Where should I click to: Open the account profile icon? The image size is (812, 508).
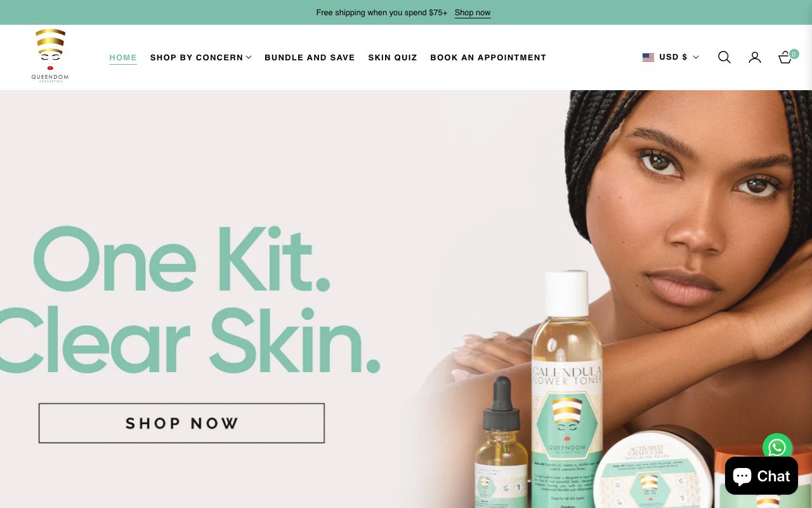(x=754, y=57)
